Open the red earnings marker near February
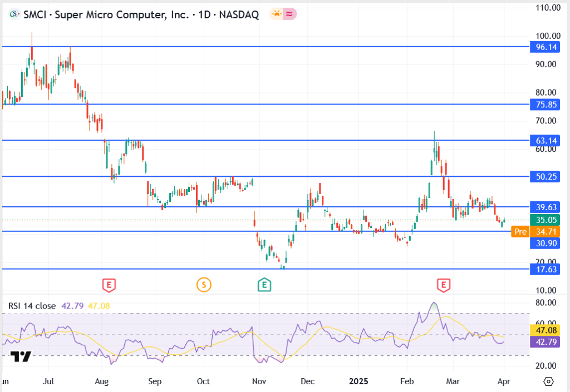The width and height of the screenshot is (570, 392). (444, 286)
